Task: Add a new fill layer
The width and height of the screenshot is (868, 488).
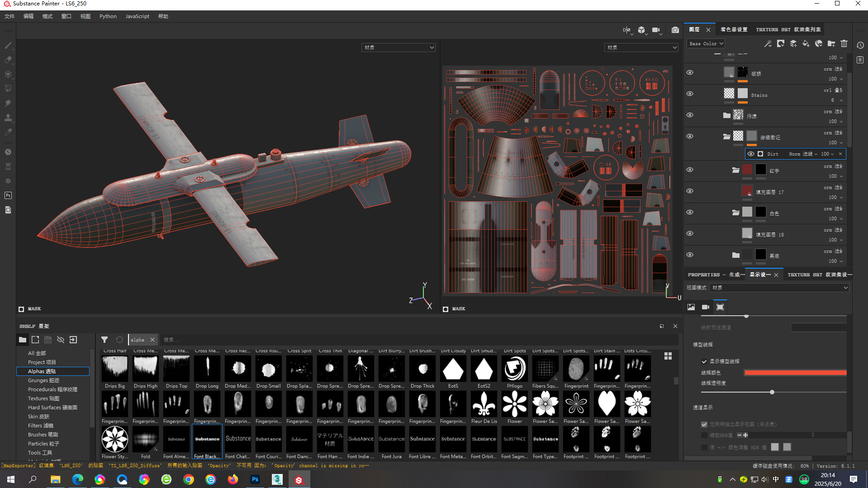Action: (806, 43)
